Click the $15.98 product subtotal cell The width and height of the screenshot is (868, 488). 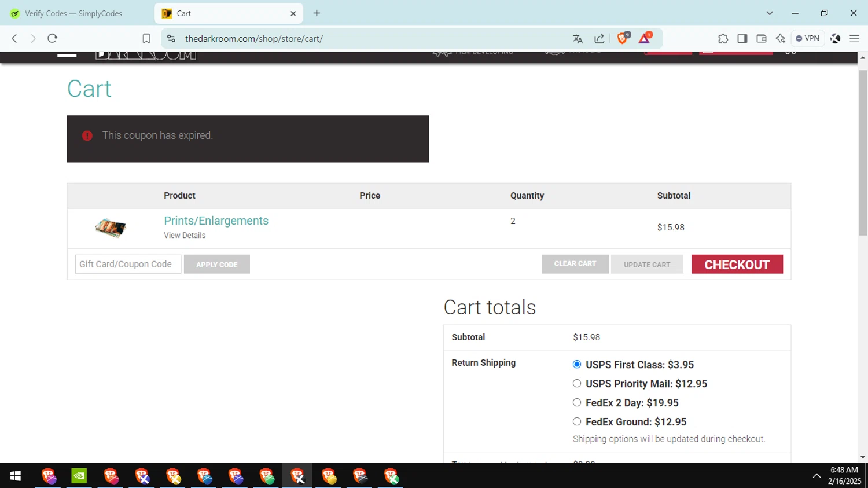click(x=671, y=228)
